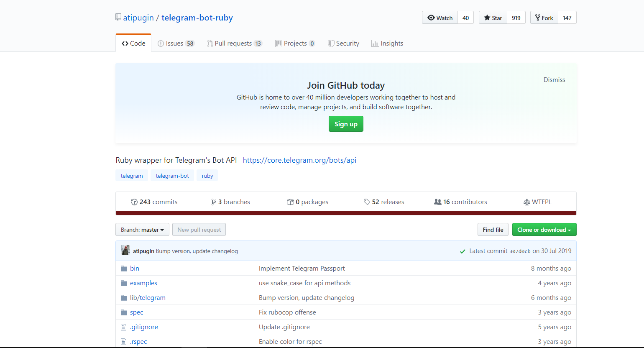Open the commit hash 307d0cb

coord(520,251)
